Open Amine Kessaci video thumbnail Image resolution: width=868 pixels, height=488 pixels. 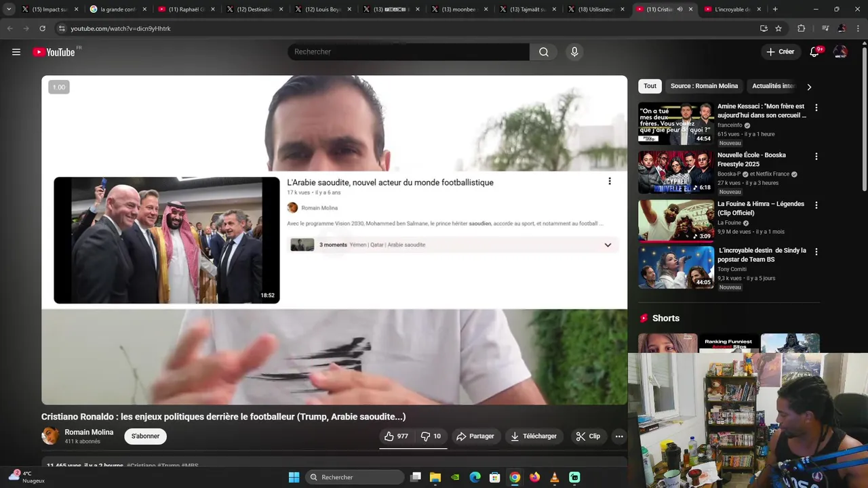click(x=675, y=123)
